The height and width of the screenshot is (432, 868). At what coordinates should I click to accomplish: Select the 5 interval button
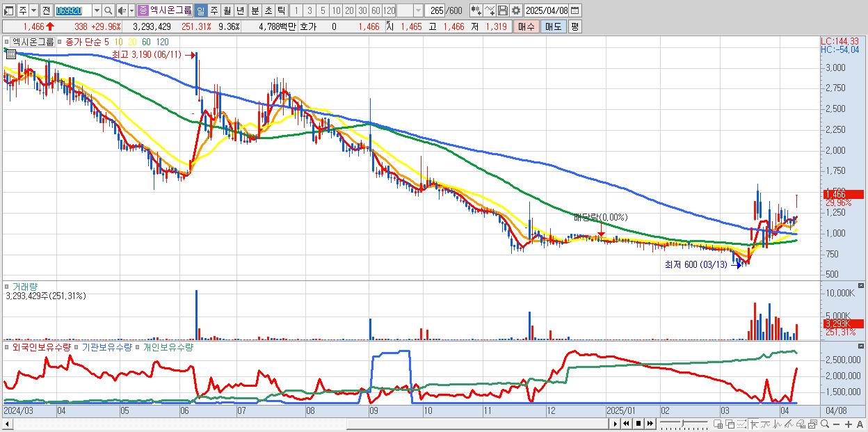323,10
